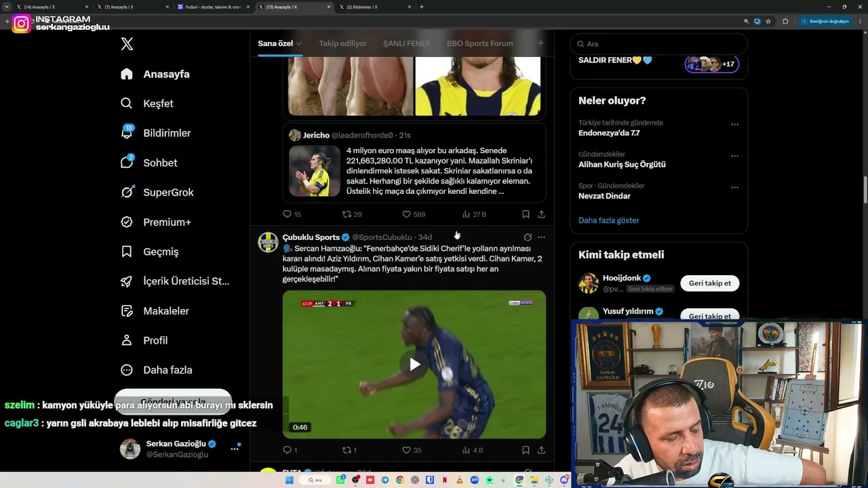Switch to the ŞANLI FENER tab
Image resolution: width=868 pixels, height=488 pixels.
click(407, 43)
